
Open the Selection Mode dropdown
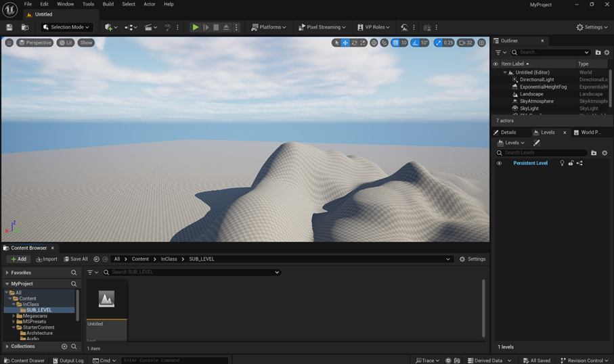coord(66,27)
